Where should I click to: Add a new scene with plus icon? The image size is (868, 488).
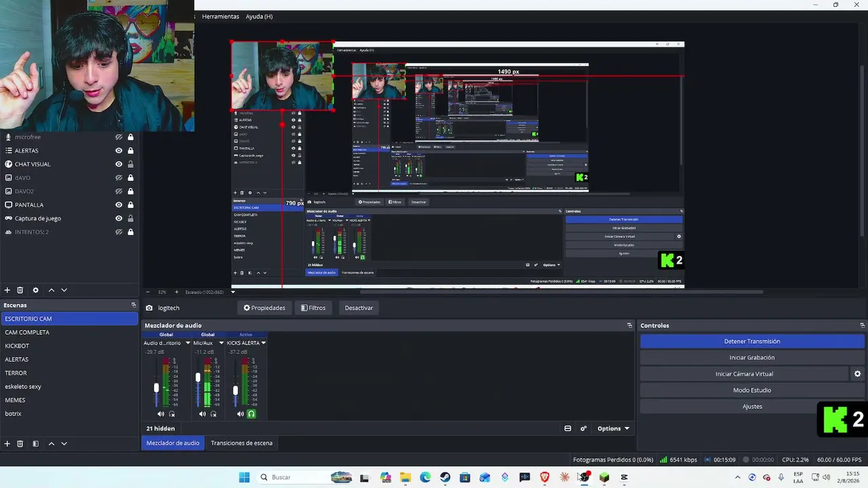tap(7, 443)
